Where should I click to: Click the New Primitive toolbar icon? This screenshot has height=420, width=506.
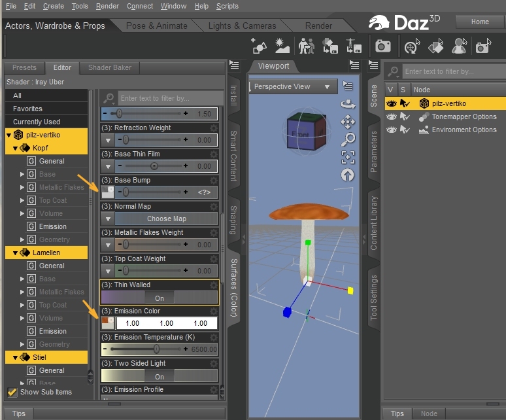259,46
